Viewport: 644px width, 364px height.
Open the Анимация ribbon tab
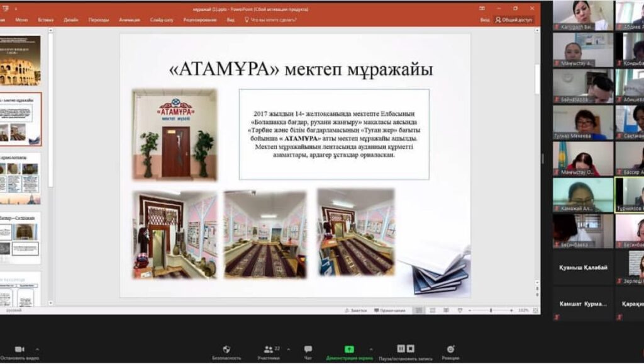click(x=130, y=20)
